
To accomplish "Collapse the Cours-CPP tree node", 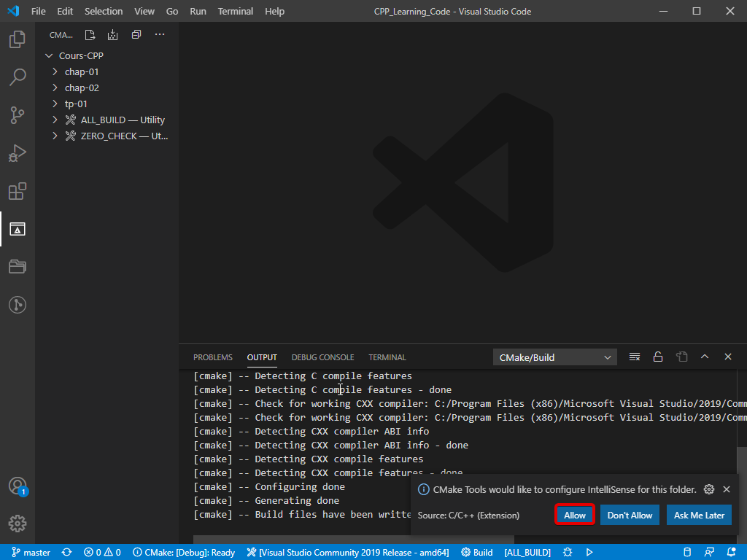I will (x=49, y=55).
